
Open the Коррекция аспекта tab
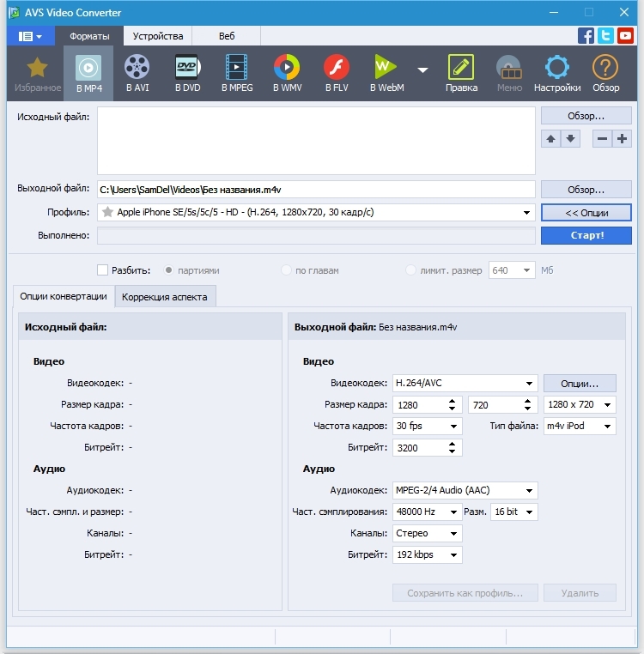click(x=165, y=297)
